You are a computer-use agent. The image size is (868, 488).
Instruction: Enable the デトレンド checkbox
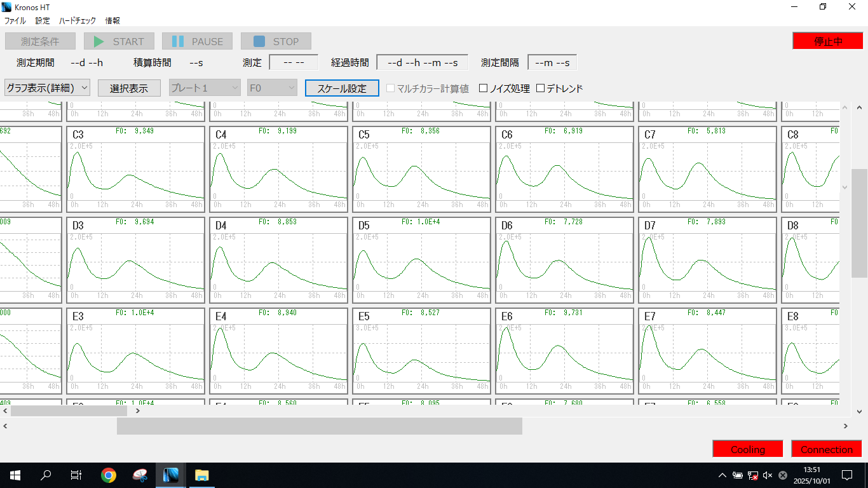[559, 88]
